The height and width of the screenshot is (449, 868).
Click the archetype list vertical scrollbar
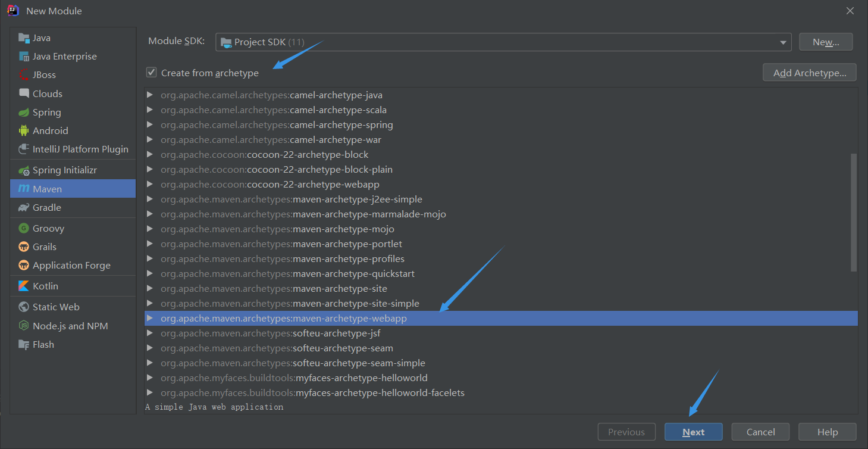coord(854,213)
